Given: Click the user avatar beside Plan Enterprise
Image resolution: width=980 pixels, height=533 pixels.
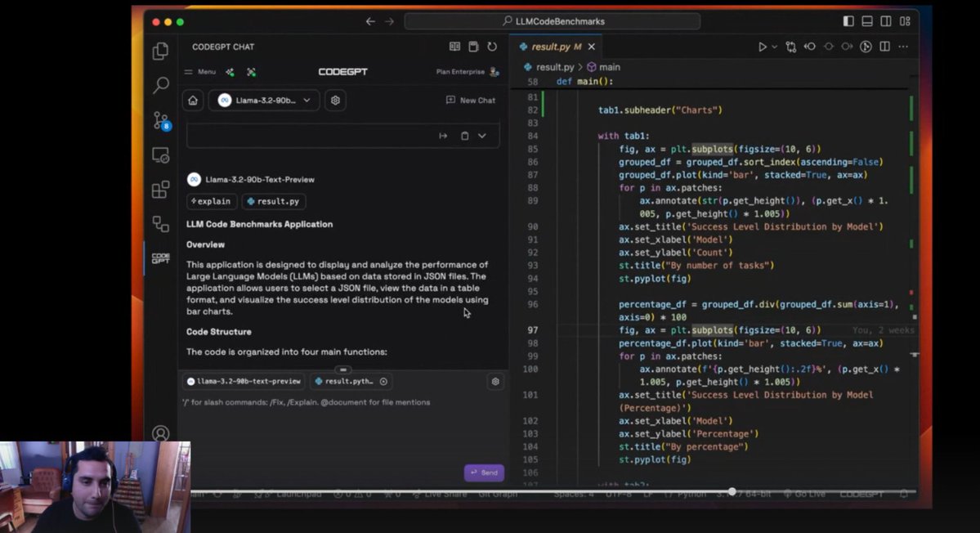Looking at the screenshot, I should tap(494, 72).
